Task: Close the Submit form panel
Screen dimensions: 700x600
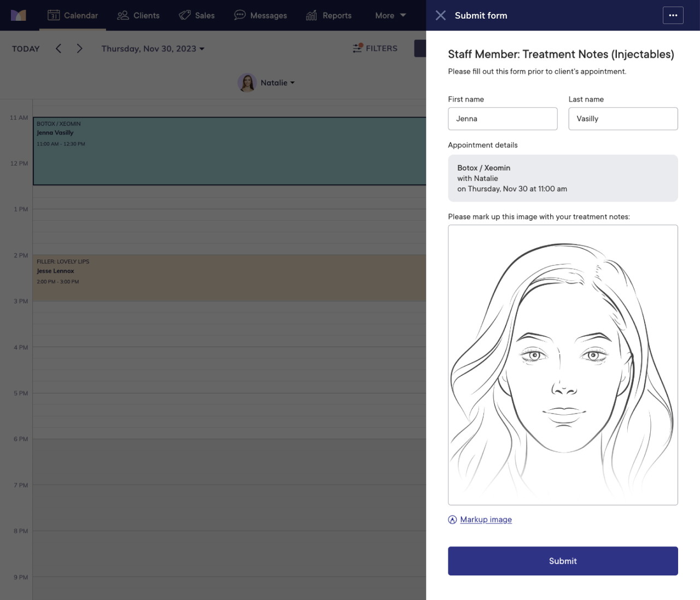Action: [441, 15]
